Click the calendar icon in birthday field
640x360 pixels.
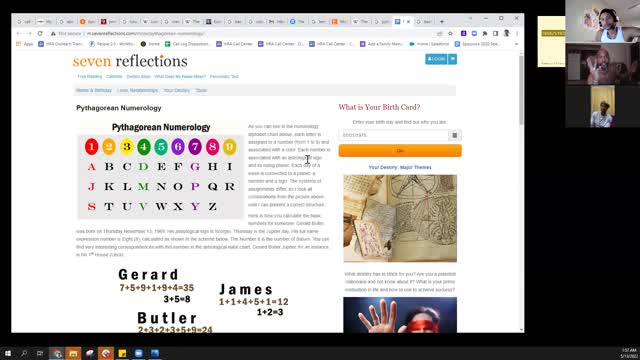(x=455, y=135)
